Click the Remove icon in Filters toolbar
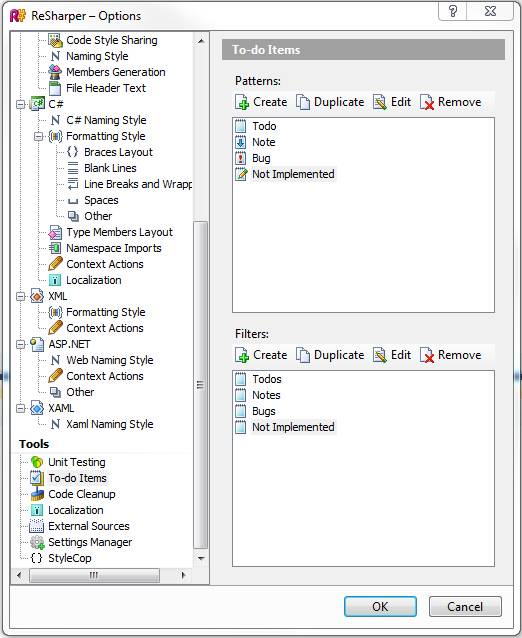Screen dimensions: 522x638 (x=427, y=355)
